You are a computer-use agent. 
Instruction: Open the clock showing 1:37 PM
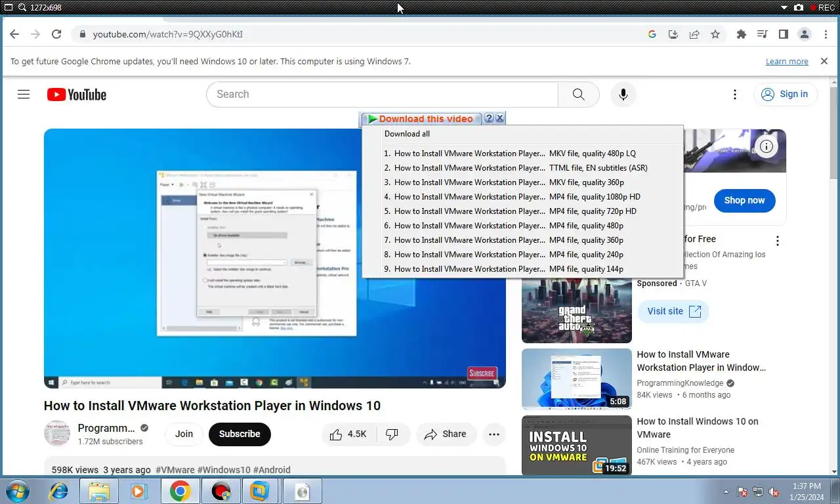807,492
